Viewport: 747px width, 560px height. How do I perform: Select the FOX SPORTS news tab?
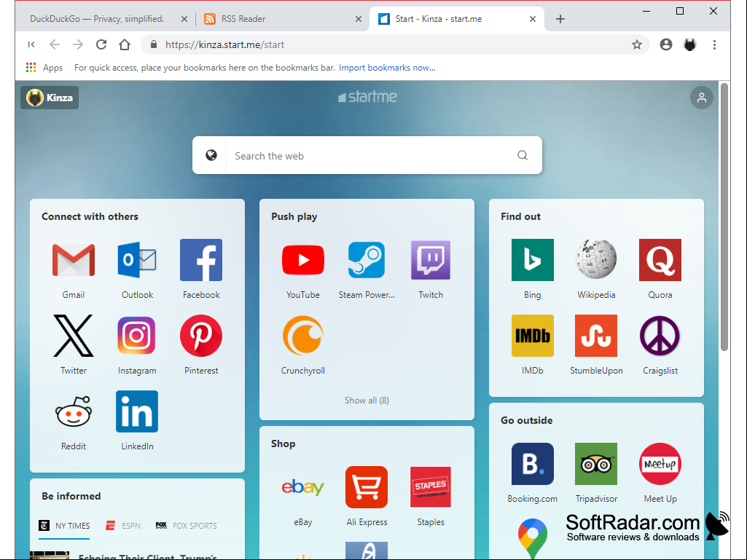point(187,526)
